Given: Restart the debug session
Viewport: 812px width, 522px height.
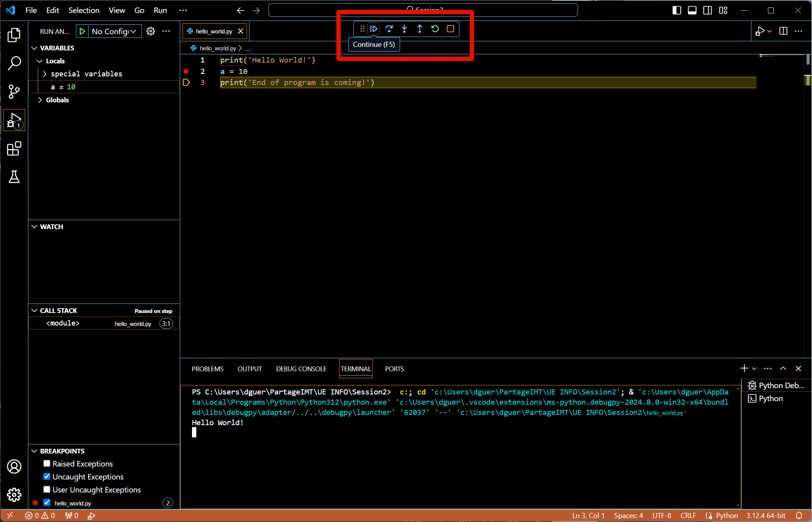Looking at the screenshot, I should [x=435, y=29].
